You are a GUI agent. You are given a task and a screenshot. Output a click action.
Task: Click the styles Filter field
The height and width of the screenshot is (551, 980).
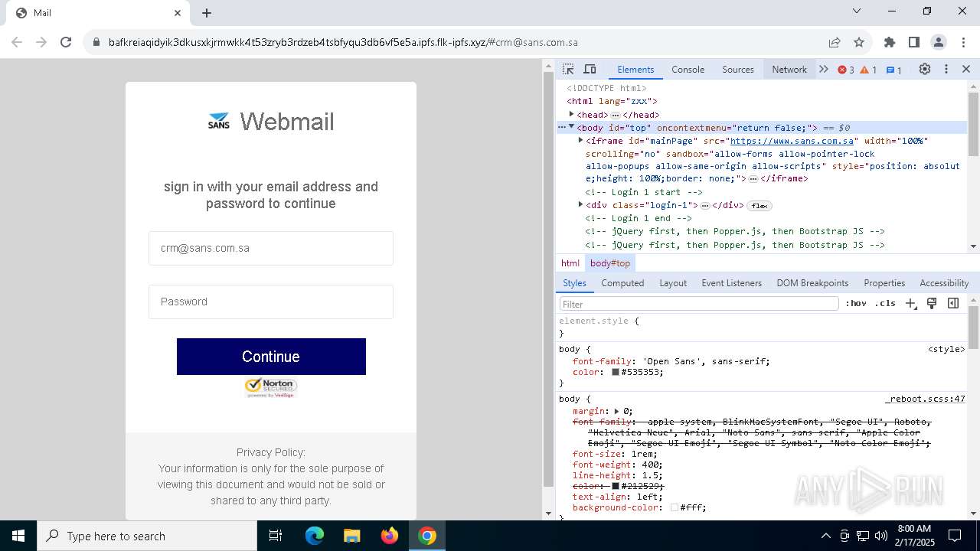click(x=699, y=304)
